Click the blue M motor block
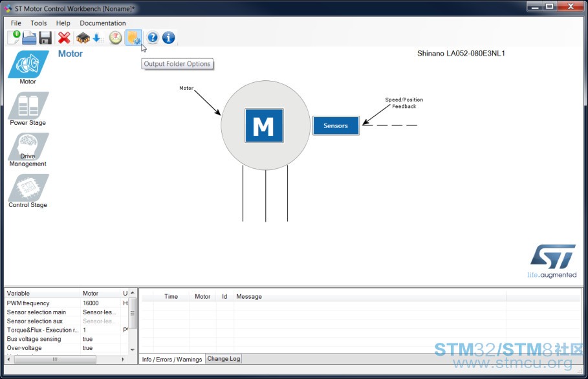The width and height of the screenshot is (588, 379). 264,125
